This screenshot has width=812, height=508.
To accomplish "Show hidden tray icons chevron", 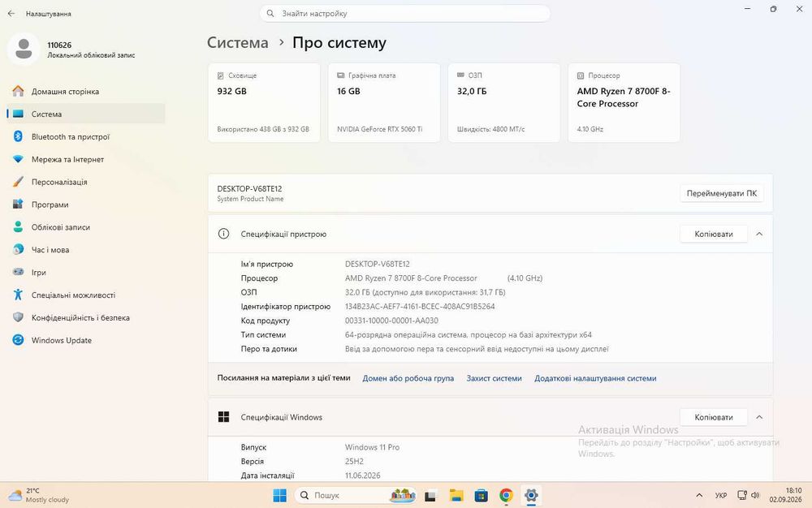I will point(699,495).
